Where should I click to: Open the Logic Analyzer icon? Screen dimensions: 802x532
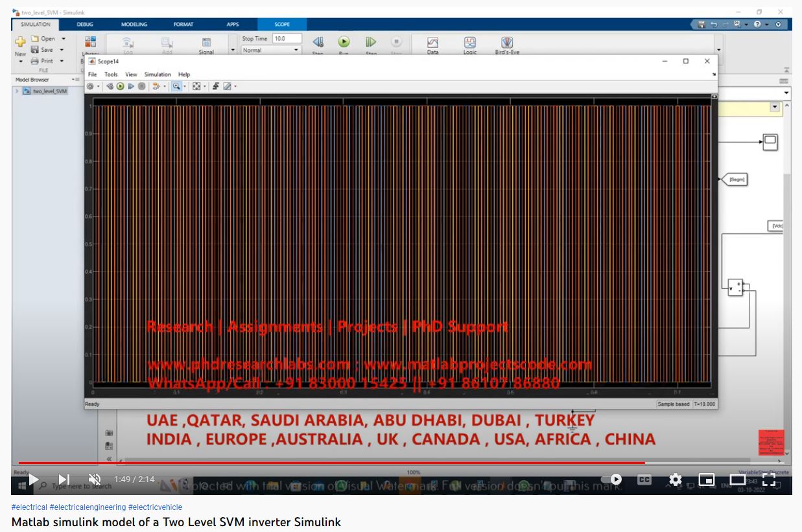[x=470, y=43]
